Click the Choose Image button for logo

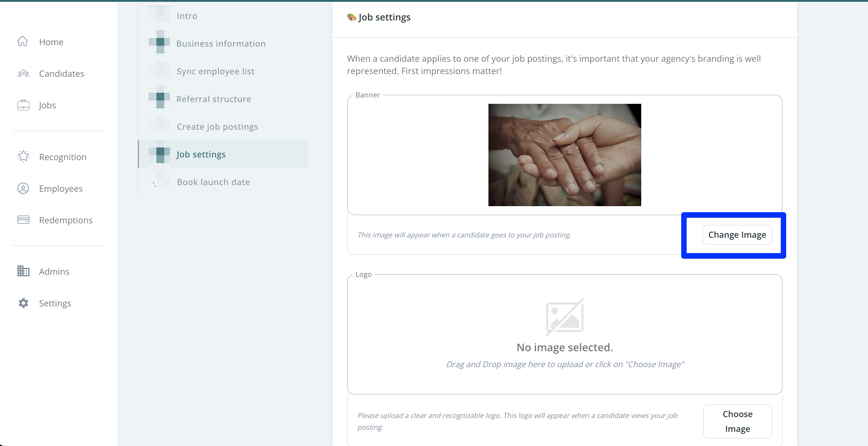737,421
